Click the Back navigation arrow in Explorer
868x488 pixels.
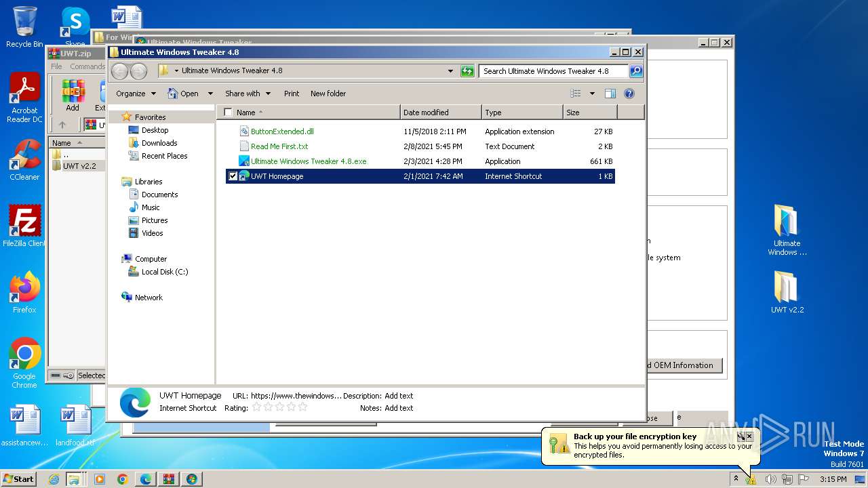tap(119, 70)
